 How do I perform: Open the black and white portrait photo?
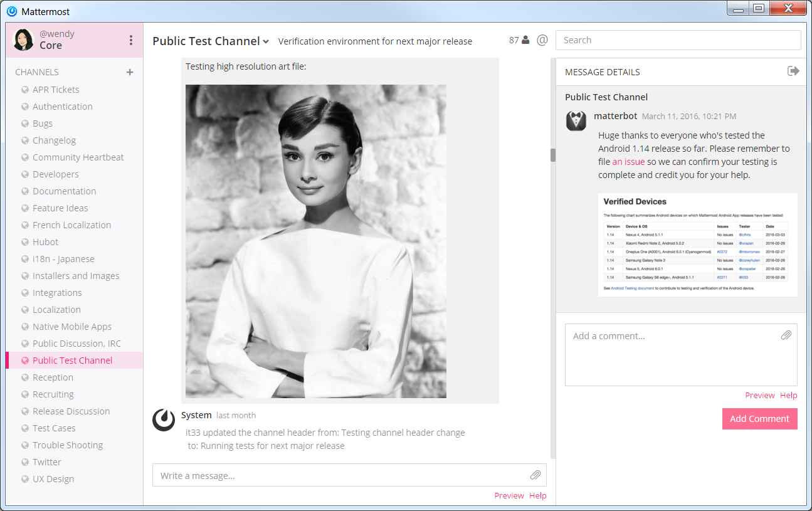[x=315, y=241]
